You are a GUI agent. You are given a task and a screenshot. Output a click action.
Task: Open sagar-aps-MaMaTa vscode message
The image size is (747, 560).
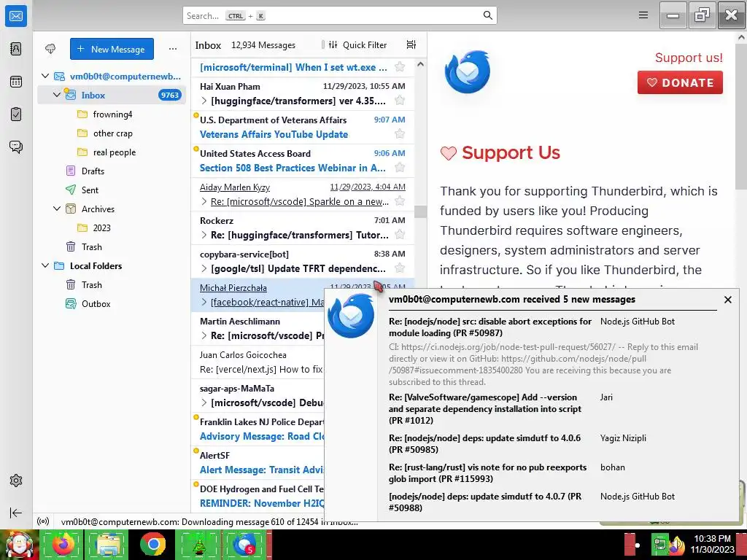click(258, 395)
